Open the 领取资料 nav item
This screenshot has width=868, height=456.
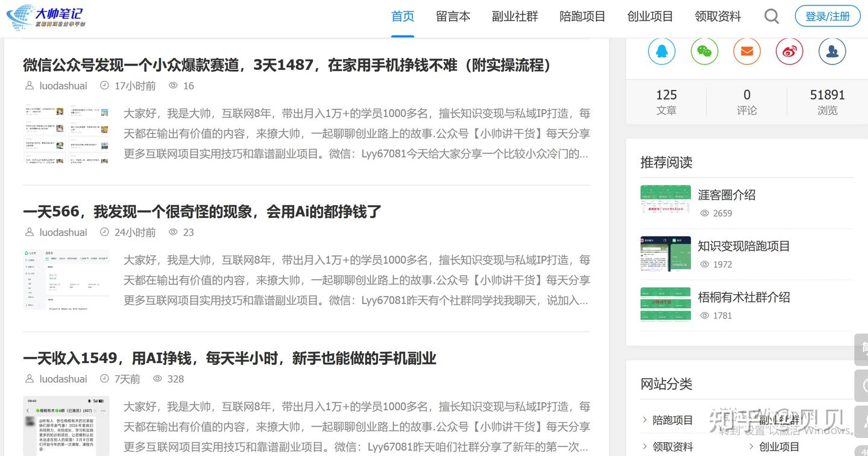[x=718, y=16]
